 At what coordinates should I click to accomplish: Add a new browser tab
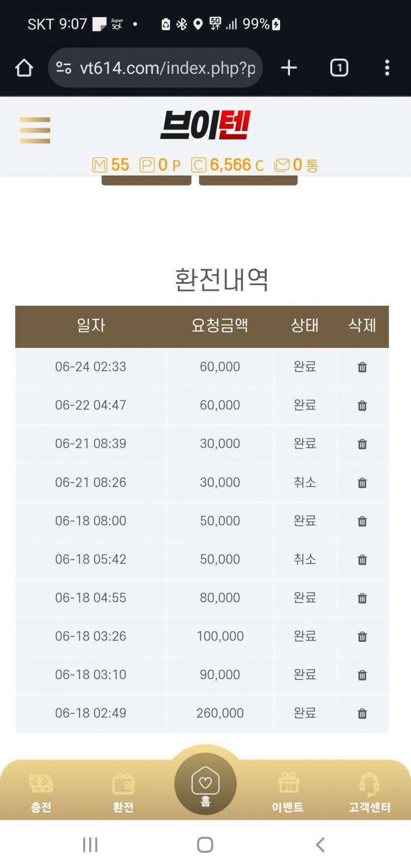(289, 68)
